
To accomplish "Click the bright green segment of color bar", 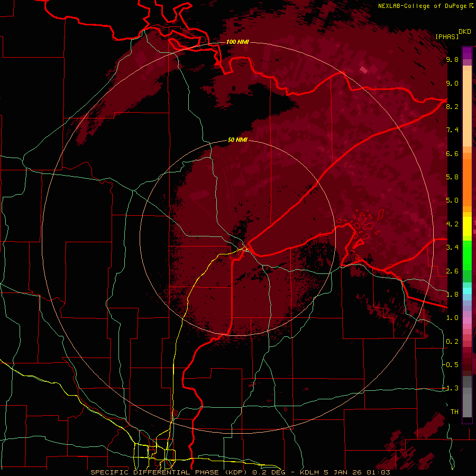I will tap(467, 255).
